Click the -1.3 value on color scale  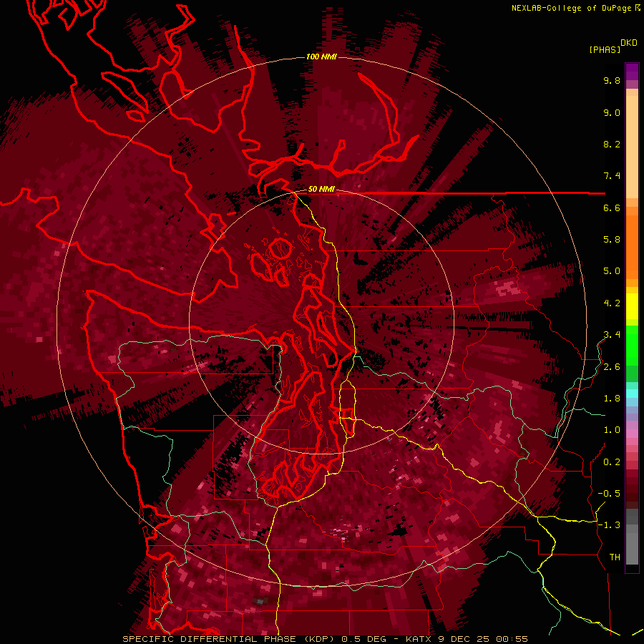pos(609,525)
